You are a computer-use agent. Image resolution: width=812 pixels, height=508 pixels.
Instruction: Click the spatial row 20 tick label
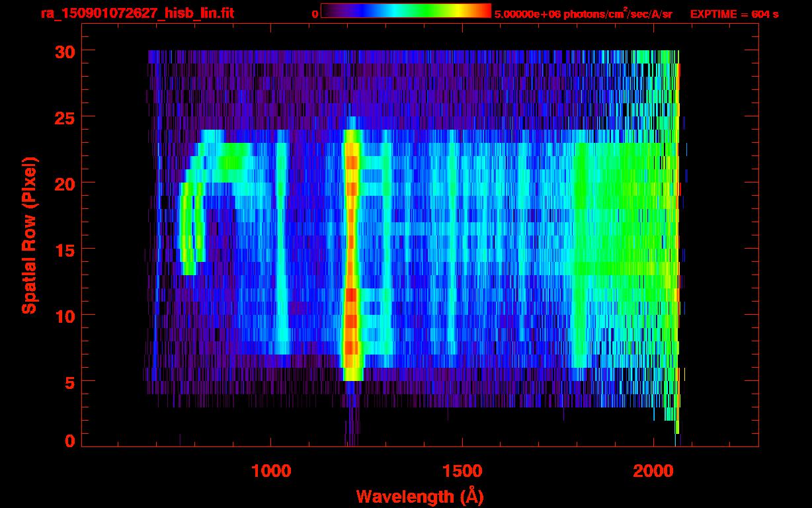coord(63,183)
